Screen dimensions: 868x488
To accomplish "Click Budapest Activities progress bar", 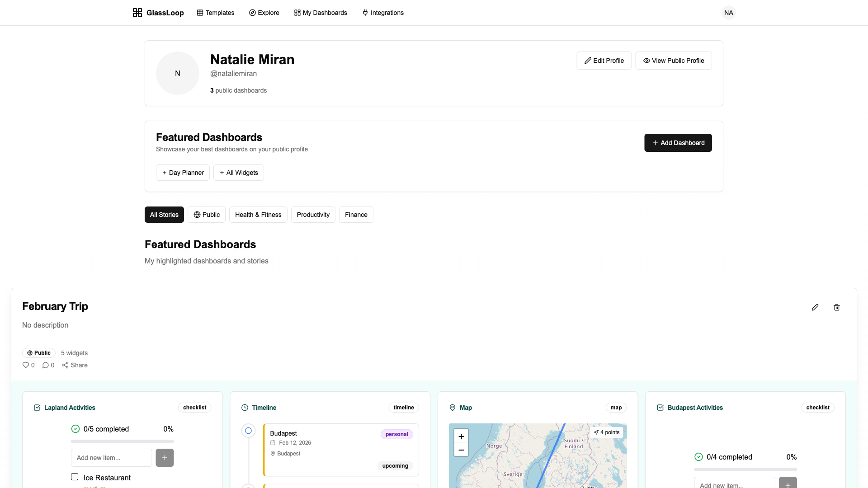I will (x=745, y=469).
